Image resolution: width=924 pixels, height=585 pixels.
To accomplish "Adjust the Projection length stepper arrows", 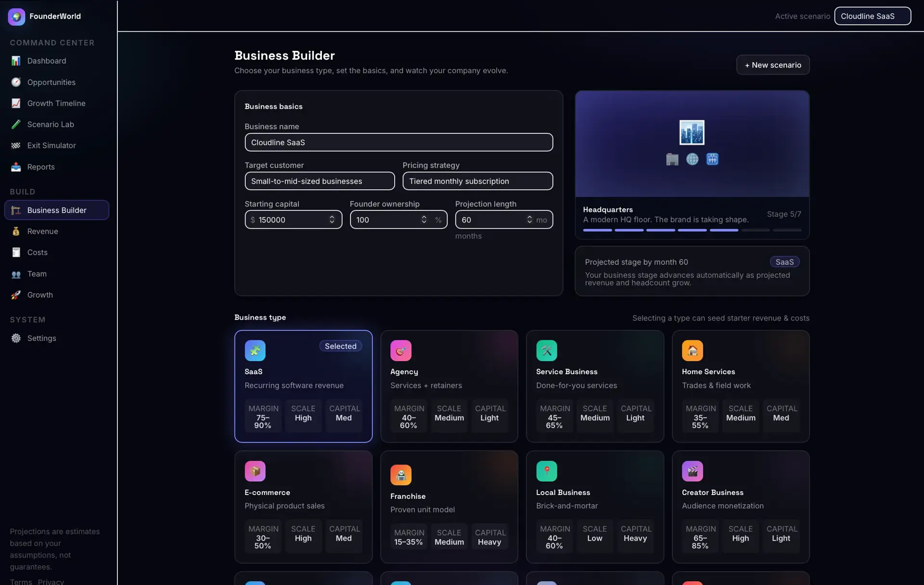I will [x=529, y=220].
